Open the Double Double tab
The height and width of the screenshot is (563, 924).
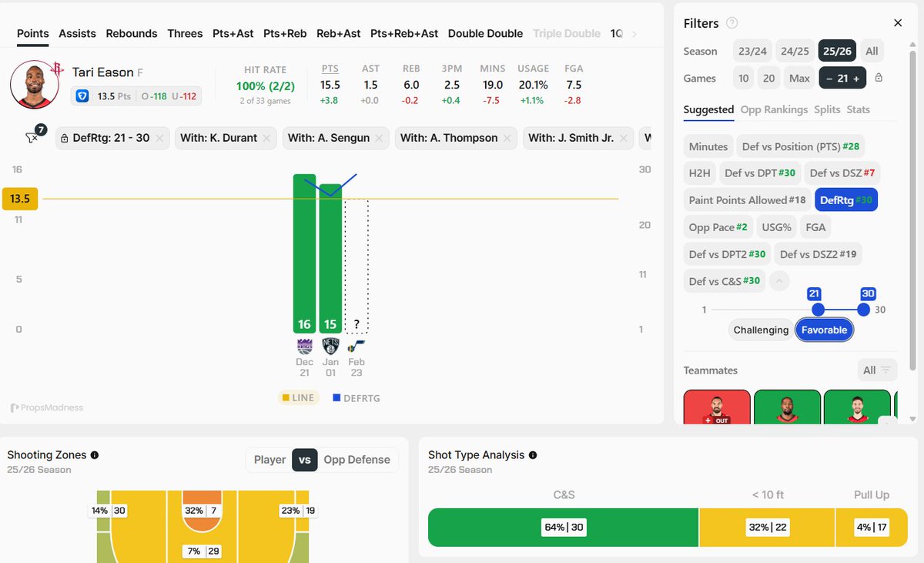click(x=485, y=33)
